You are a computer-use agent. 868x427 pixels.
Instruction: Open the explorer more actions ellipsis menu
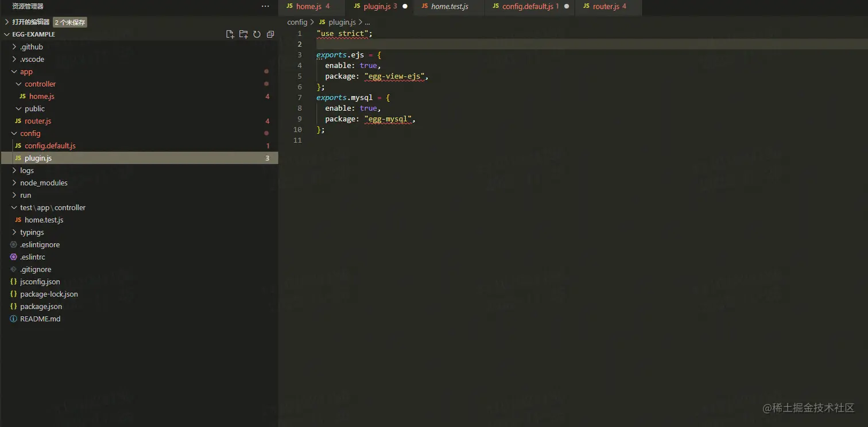click(265, 6)
